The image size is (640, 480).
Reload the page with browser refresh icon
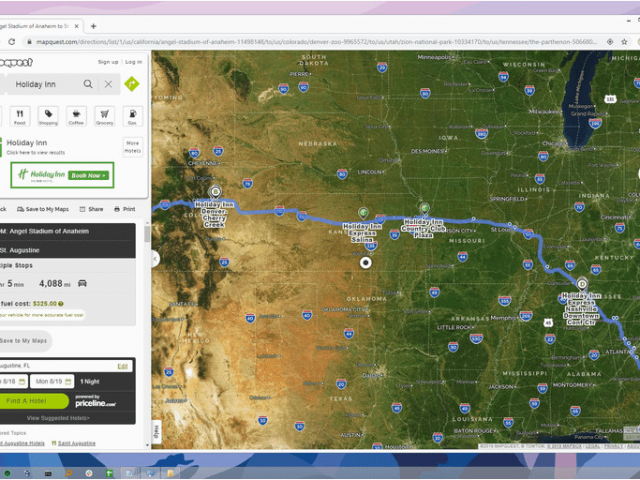pos(12,42)
